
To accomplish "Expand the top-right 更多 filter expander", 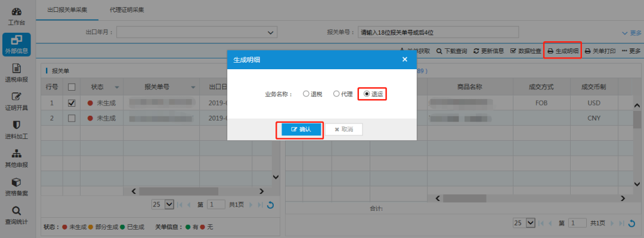I will pyautogui.click(x=631, y=33).
